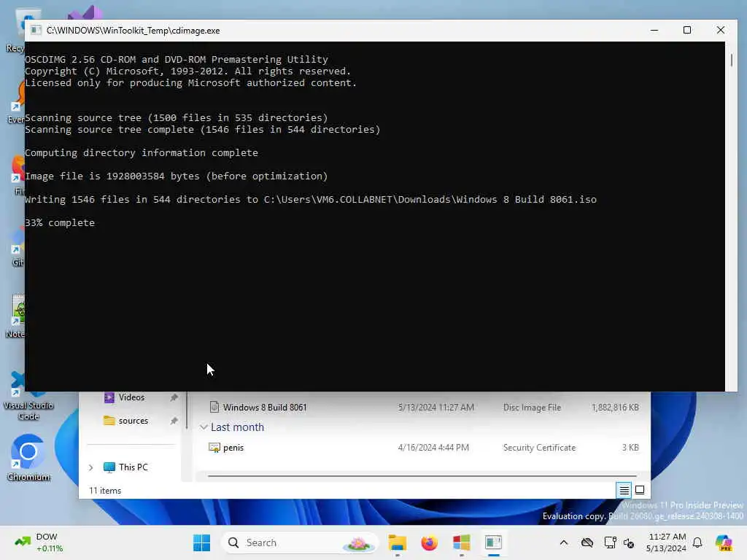The width and height of the screenshot is (747, 560).
Task: Switch Explorer to large thumbnails view
Action: (640, 490)
